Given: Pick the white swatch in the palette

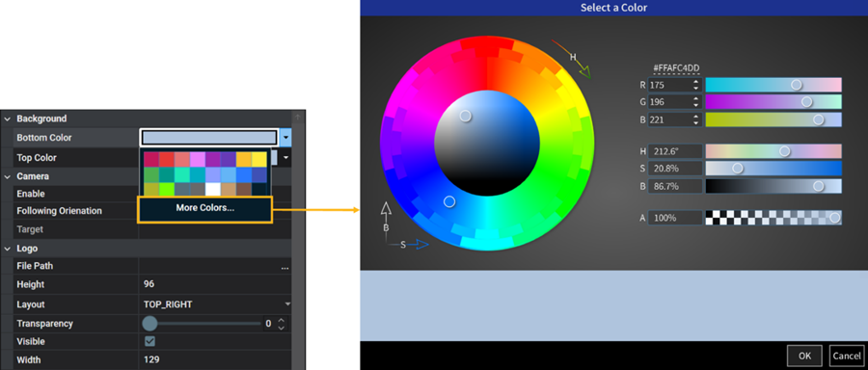Looking at the screenshot, I should [x=213, y=189].
